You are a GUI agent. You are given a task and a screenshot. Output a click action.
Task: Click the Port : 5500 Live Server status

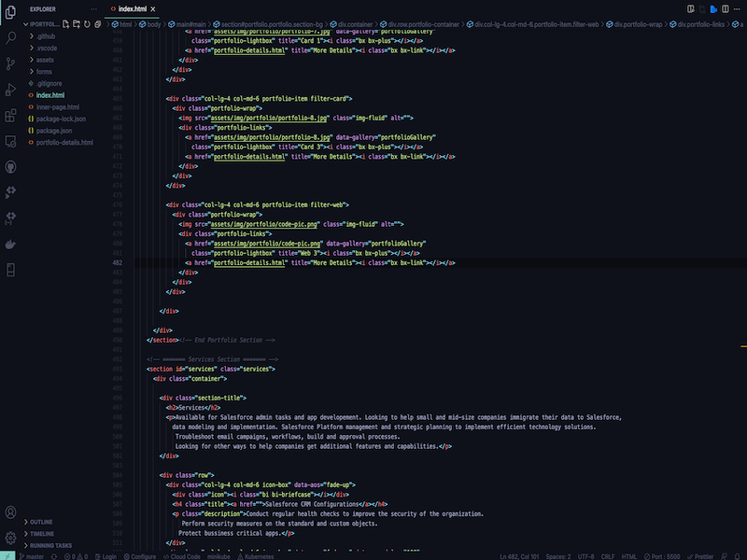click(662, 556)
